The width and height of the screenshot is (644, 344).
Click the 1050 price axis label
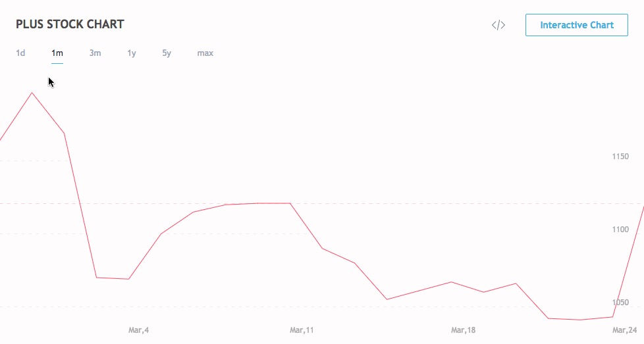(620, 302)
